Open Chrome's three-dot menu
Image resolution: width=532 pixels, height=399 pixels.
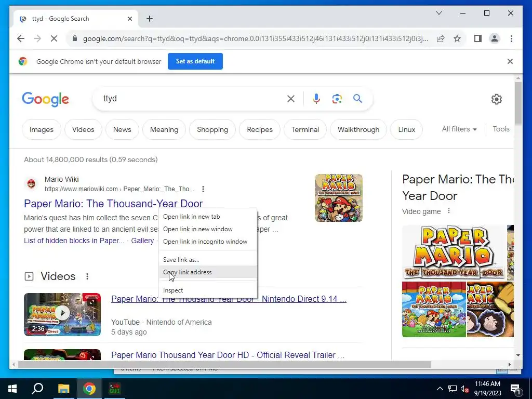click(x=511, y=38)
